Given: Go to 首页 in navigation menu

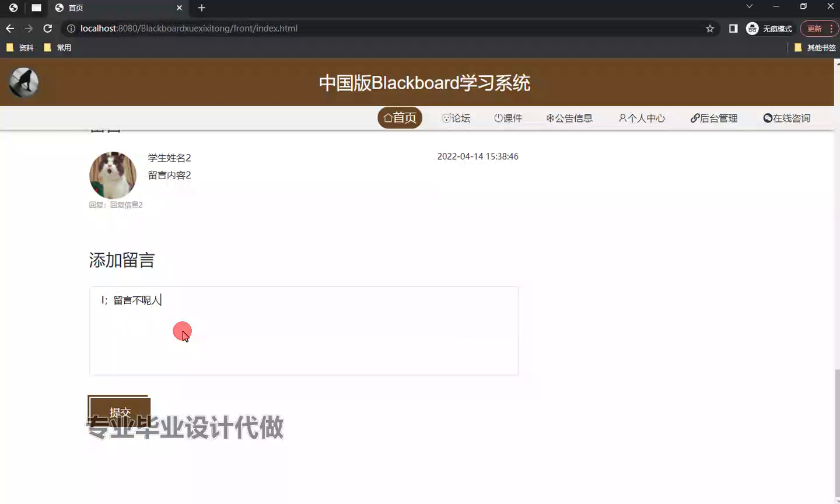Looking at the screenshot, I should click(x=400, y=118).
